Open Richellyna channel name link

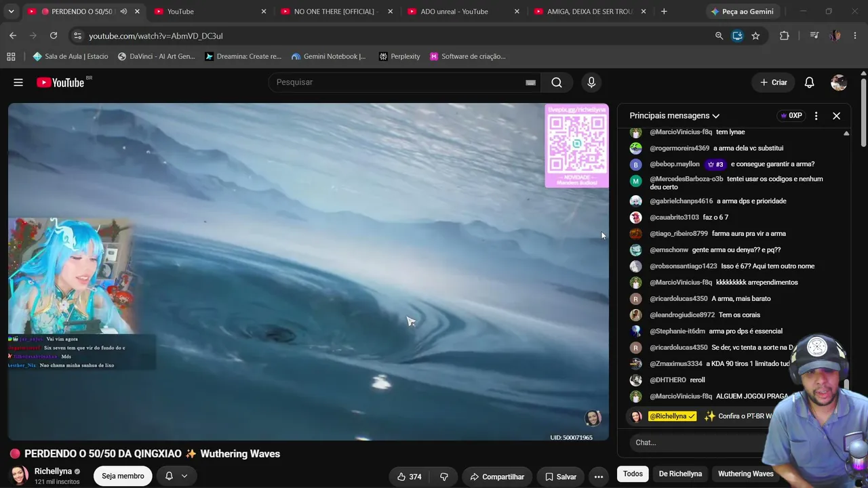(53, 471)
